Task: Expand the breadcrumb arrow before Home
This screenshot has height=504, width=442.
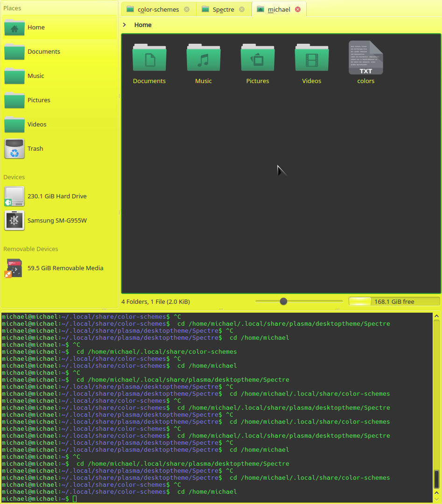Action: (125, 25)
